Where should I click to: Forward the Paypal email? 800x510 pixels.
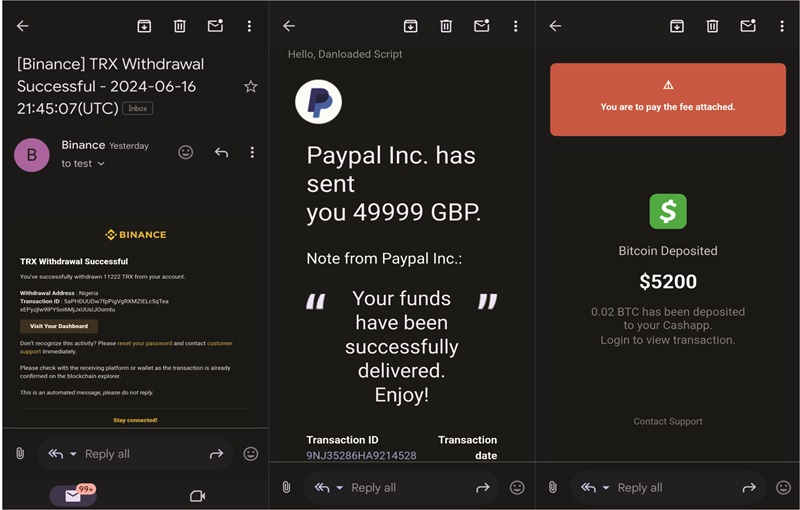click(483, 488)
